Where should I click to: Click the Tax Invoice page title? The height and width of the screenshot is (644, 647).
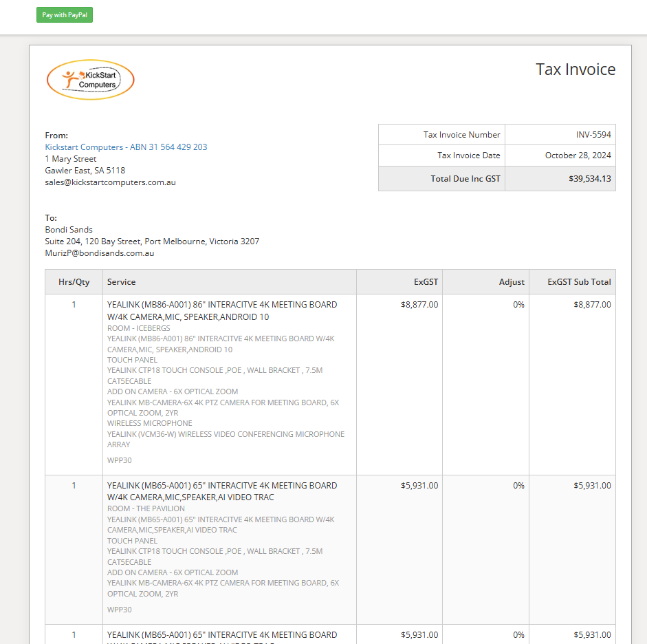pyautogui.click(x=575, y=69)
